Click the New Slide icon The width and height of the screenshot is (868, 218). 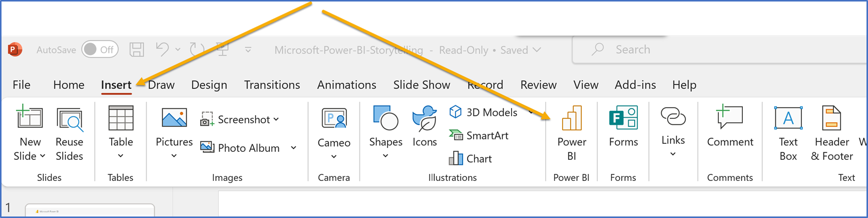(x=30, y=117)
